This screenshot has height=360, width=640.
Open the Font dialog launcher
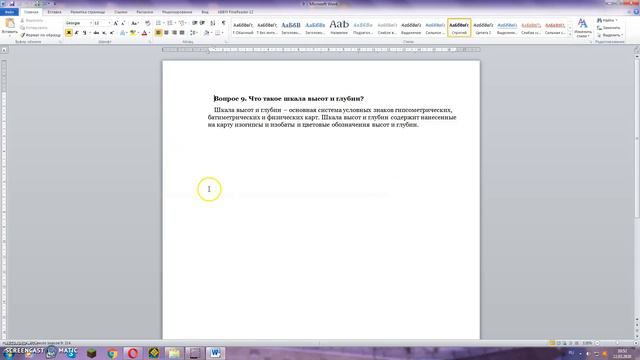click(x=150, y=42)
